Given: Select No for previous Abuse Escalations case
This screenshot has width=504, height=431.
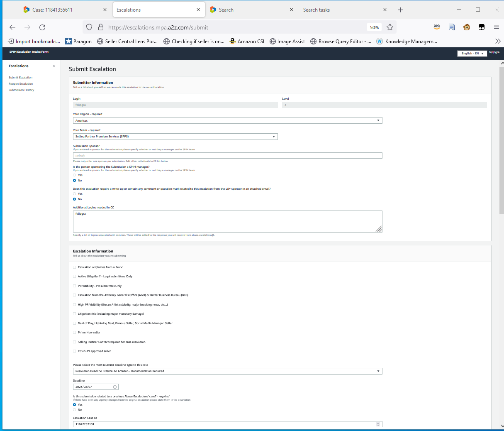Looking at the screenshot, I should tap(75, 410).
